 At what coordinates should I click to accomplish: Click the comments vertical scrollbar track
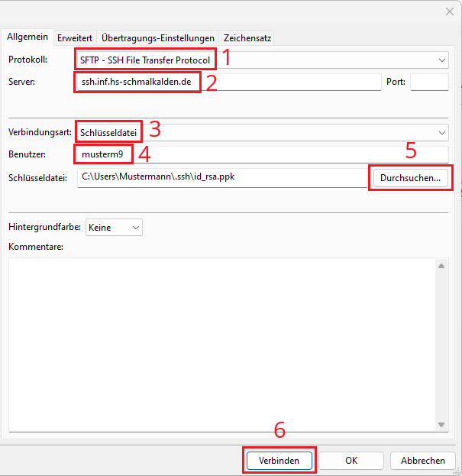(441, 344)
